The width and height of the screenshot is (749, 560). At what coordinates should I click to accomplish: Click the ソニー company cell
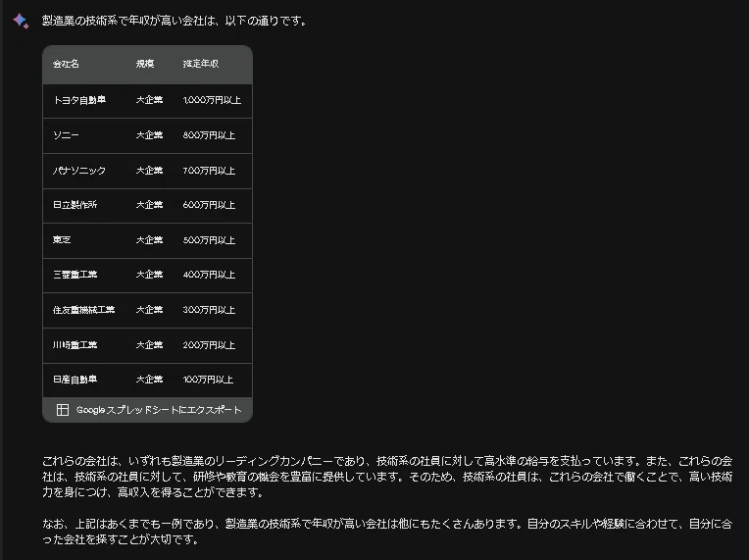click(x=66, y=135)
